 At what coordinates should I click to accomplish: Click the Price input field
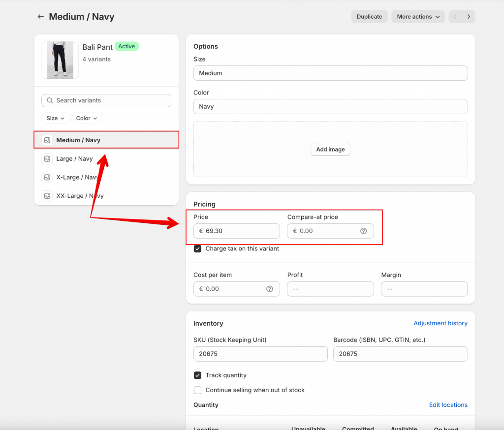(237, 231)
